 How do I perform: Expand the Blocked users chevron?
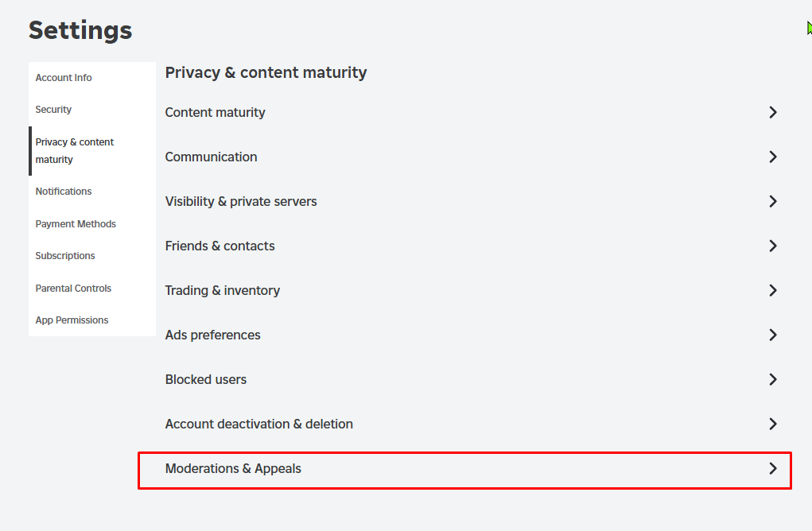click(772, 379)
